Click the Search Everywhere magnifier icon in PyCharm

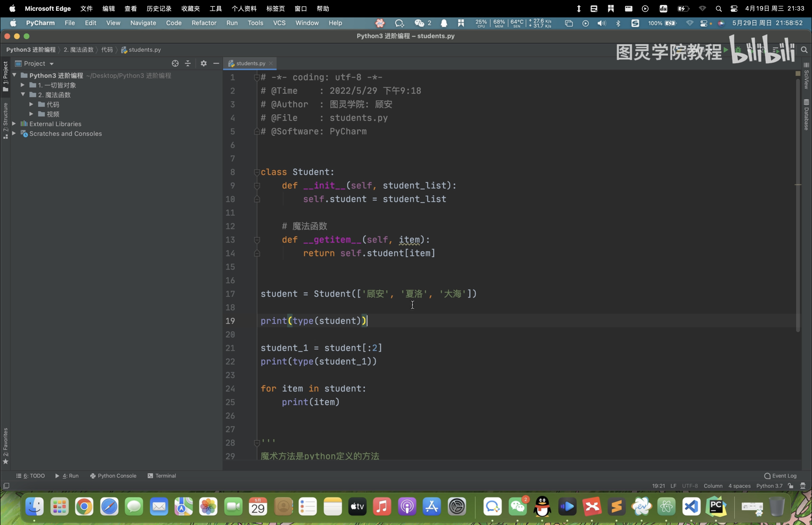pyautogui.click(x=804, y=50)
